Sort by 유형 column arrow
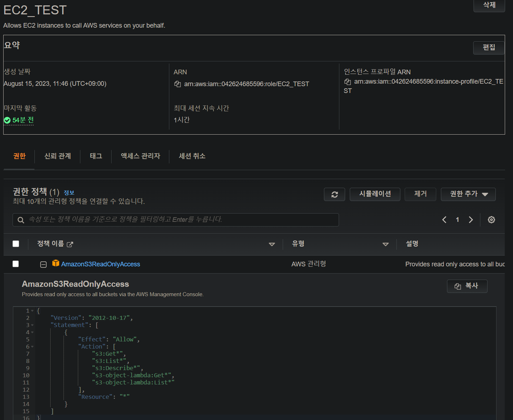The width and height of the screenshot is (513, 420). point(386,244)
